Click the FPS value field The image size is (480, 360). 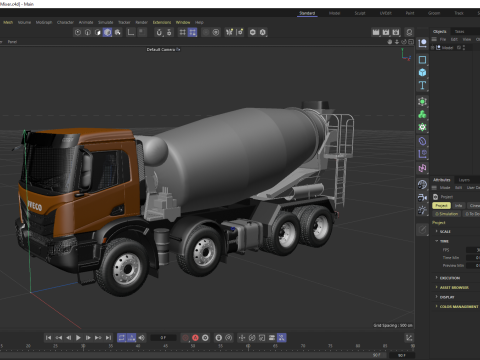pos(473,250)
